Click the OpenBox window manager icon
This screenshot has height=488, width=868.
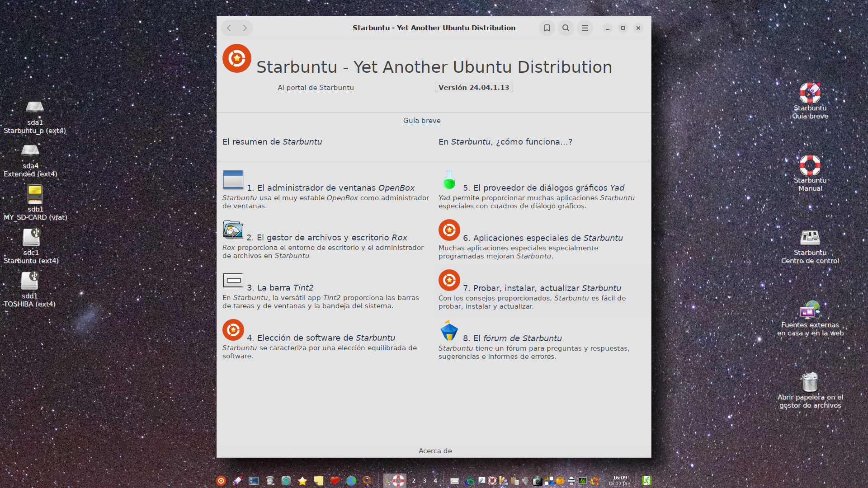pos(233,180)
